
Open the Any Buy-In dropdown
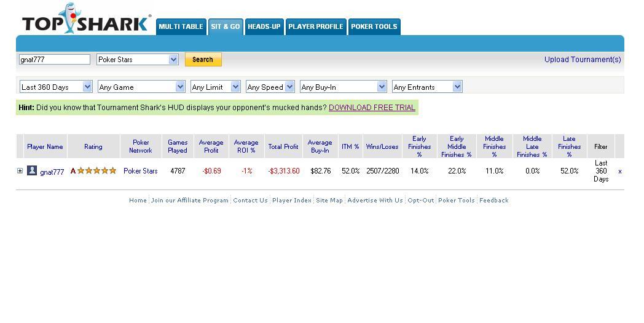(x=343, y=87)
